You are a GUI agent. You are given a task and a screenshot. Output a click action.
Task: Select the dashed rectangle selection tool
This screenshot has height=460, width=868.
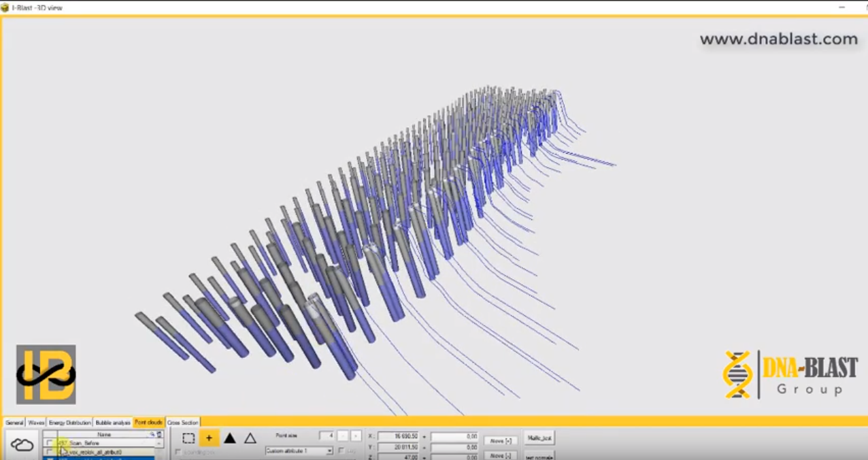coord(188,438)
